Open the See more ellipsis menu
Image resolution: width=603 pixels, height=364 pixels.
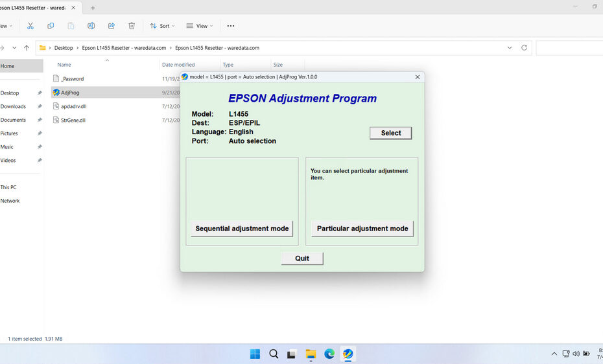click(231, 26)
